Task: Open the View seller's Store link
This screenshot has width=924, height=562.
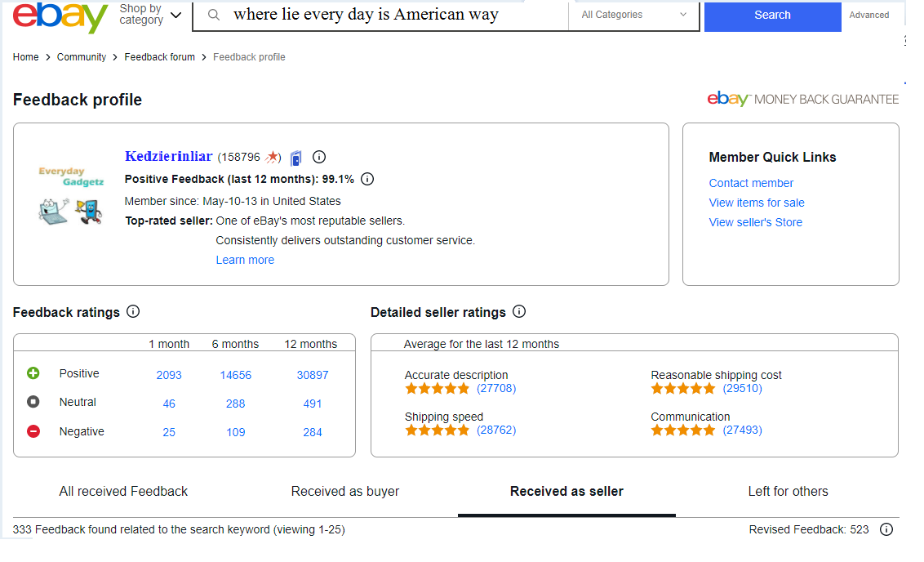Action: [x=755, y=222]
